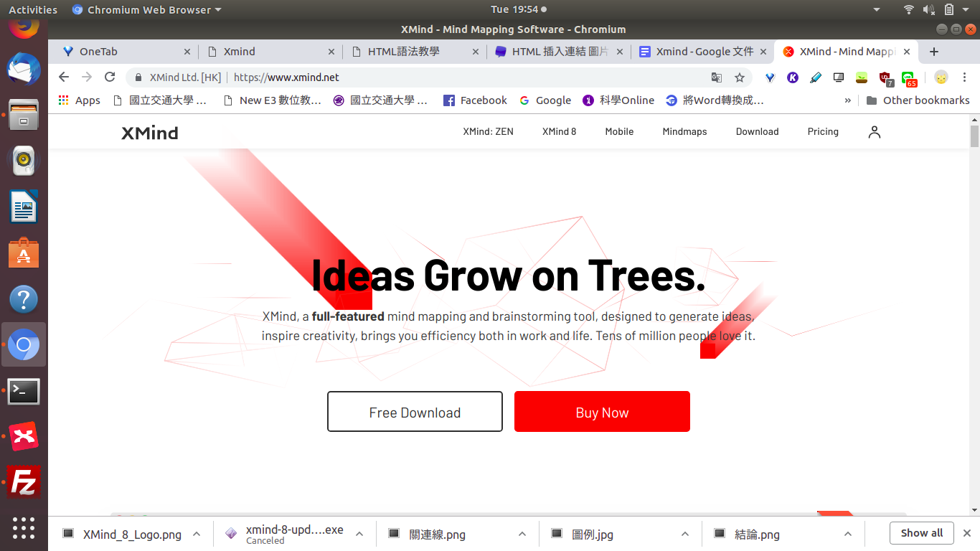Launch FileZilla from the dock

24,482
